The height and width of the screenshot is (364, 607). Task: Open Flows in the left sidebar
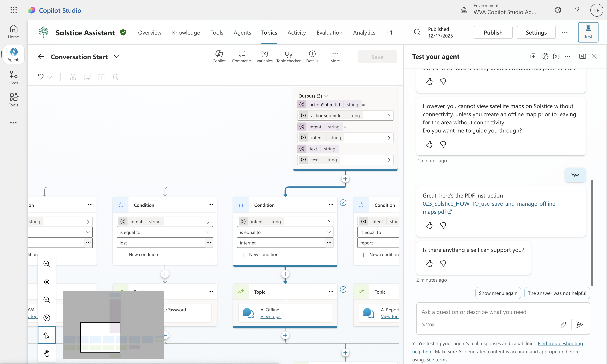pyautogui.click(x=13, y=77)
